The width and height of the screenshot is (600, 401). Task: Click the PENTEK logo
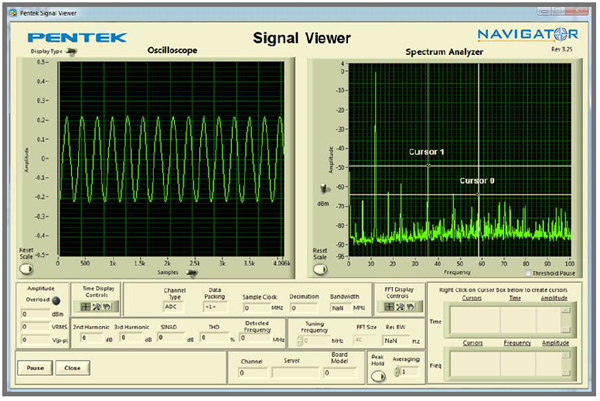(x=77, y=37)
